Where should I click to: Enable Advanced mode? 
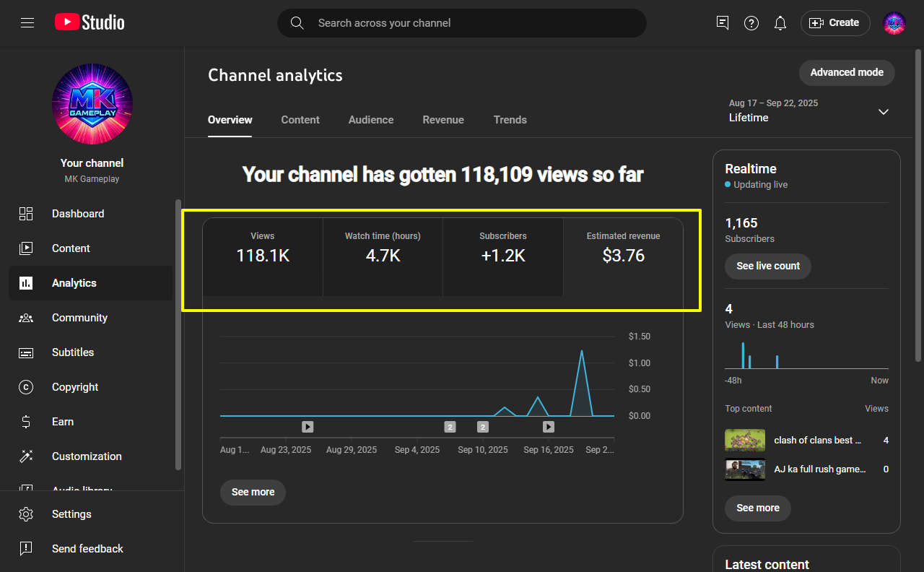(846, 72)
